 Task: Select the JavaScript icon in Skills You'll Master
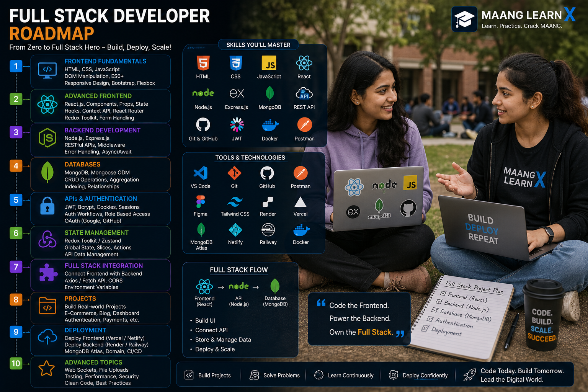269,63
